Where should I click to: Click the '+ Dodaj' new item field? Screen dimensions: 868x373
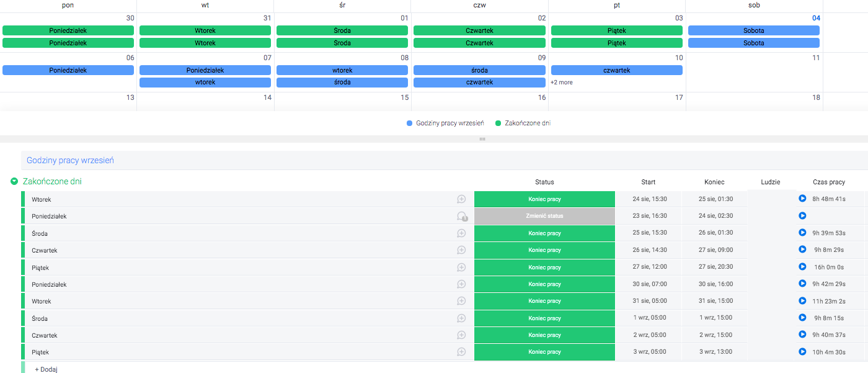click(x=46, y=369)
